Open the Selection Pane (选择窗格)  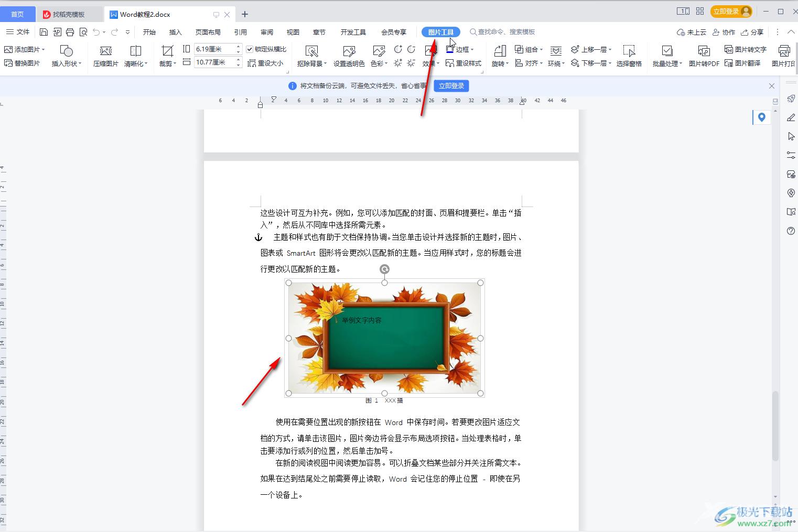pyautogui.click(x=629, y=56)
